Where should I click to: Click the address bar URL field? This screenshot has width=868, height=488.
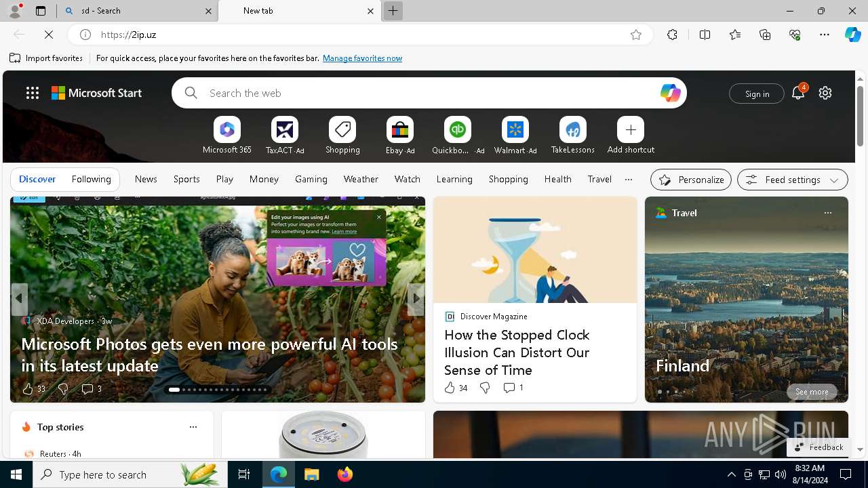click(x=359, y=35)
